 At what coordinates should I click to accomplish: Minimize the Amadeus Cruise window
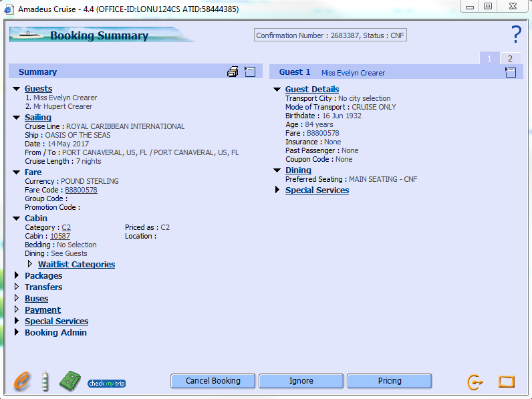click(470, 7)
